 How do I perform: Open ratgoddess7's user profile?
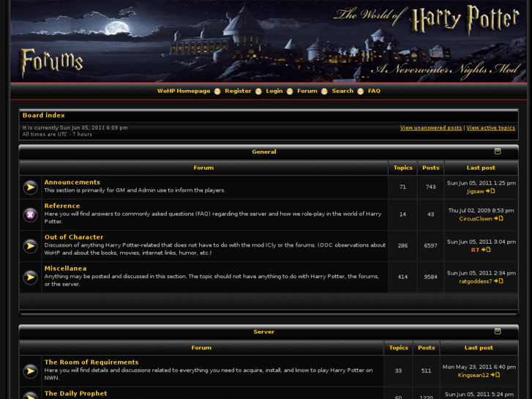point(476,281)
